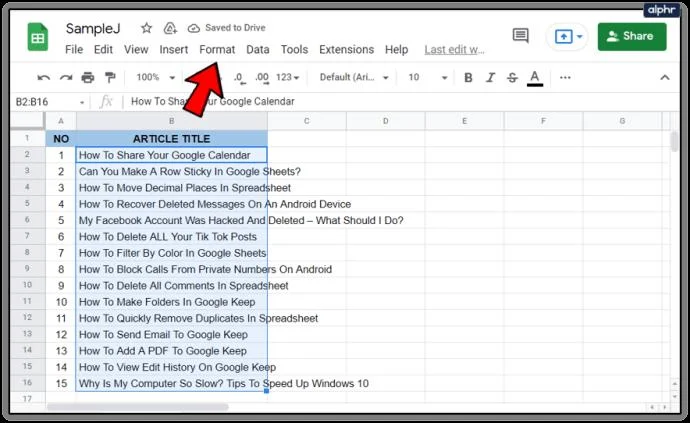Click the green Share button
This screenshot has width=690, height=423.
[x=631, y=36]
